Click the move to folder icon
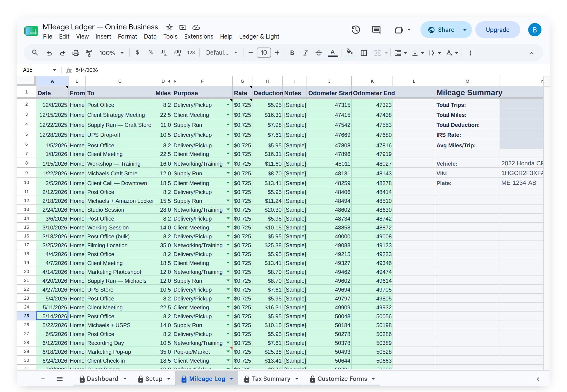Screen dimensions: 567x392 (x=183, y=27)
